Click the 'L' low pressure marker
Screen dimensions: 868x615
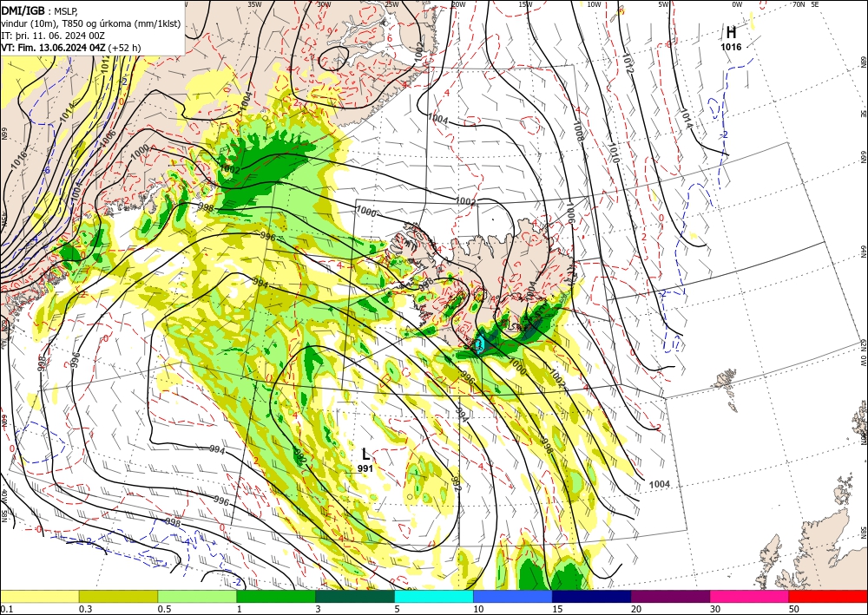pos(365,455)
